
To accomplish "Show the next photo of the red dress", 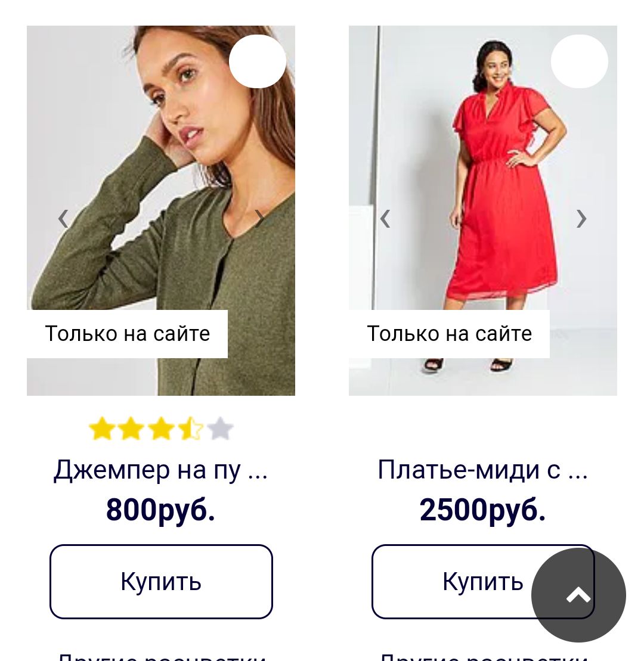I will pos(581,219).
